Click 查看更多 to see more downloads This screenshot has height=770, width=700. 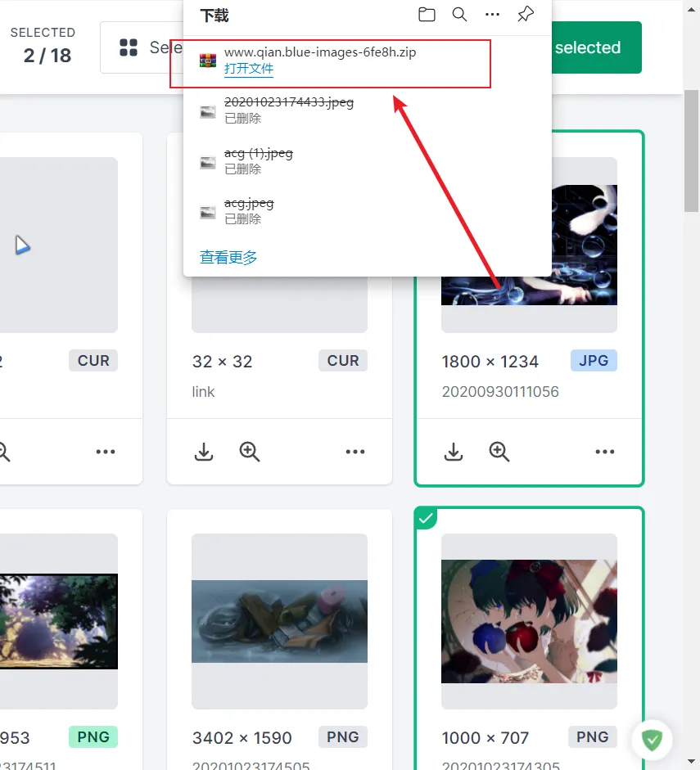click(228, 257)
